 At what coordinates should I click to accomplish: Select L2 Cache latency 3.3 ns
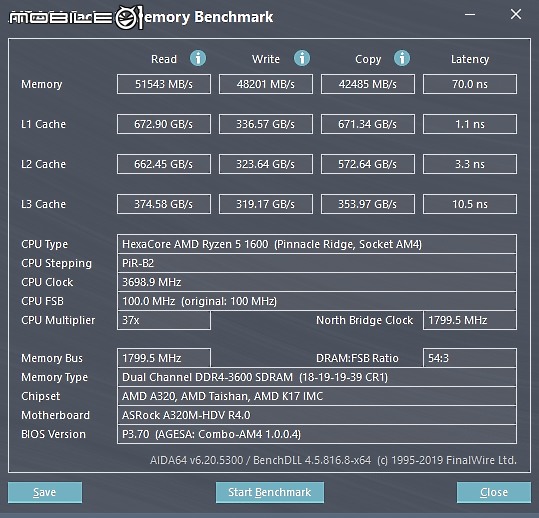470,164
